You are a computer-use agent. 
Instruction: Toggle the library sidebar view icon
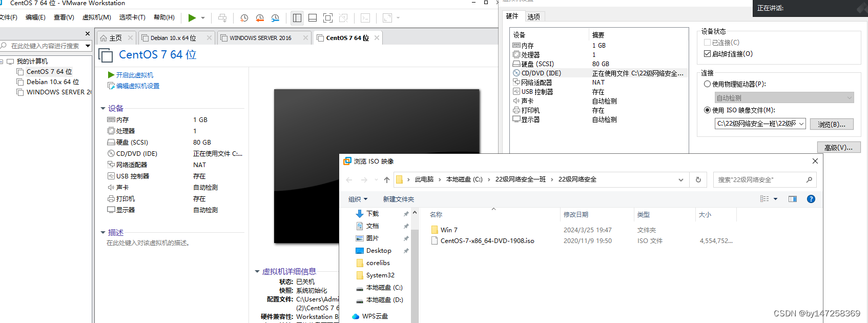(297, 18)
